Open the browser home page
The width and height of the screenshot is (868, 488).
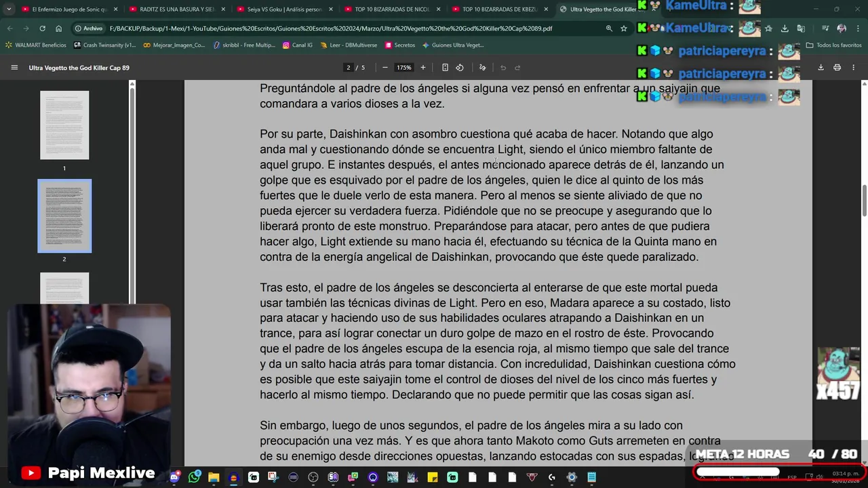pos(58,28)
